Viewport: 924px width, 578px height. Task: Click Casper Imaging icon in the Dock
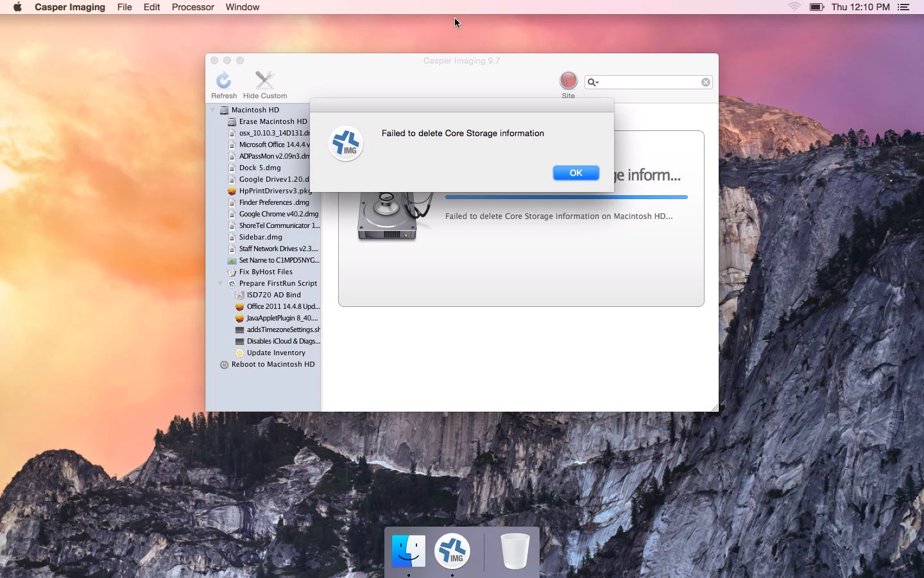coord(452,551)
